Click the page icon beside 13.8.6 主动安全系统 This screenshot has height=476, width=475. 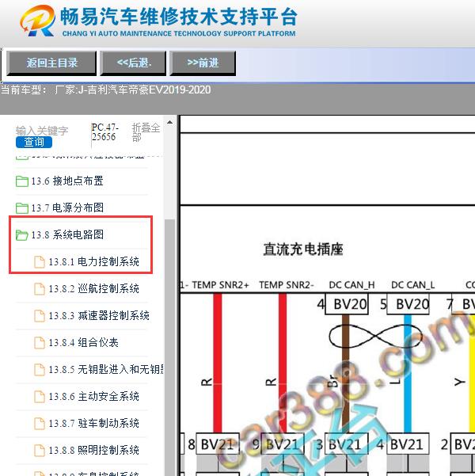[40, 397]
